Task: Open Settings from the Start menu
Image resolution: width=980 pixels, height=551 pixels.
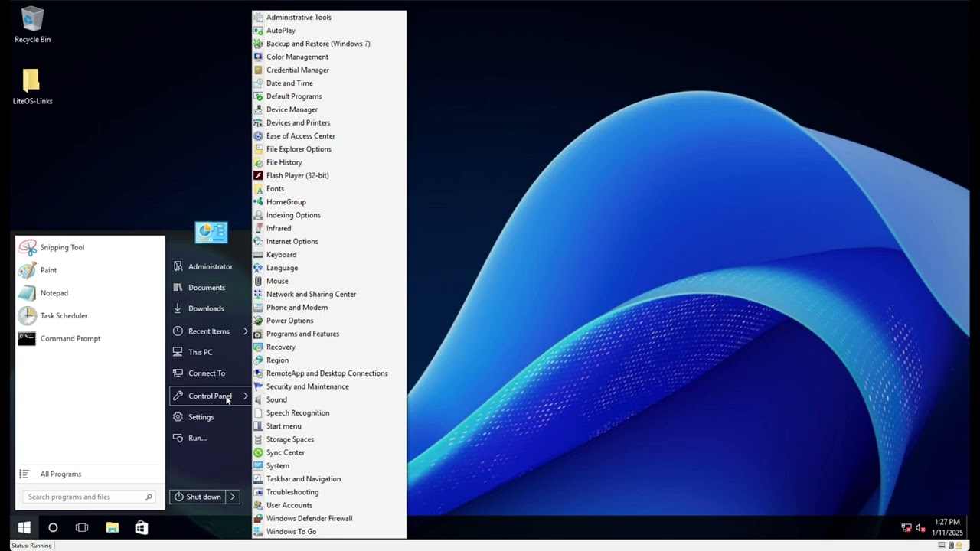Action: 210,417
